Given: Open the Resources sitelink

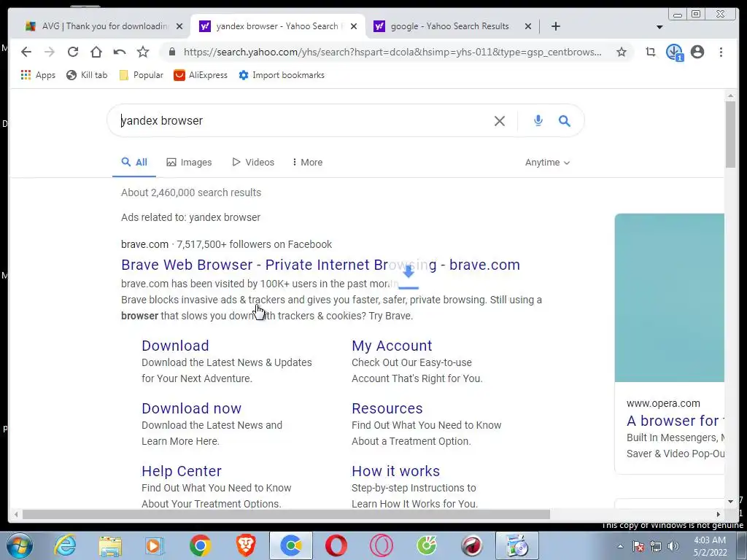Looking at the screenshot, I should point(387,408).
